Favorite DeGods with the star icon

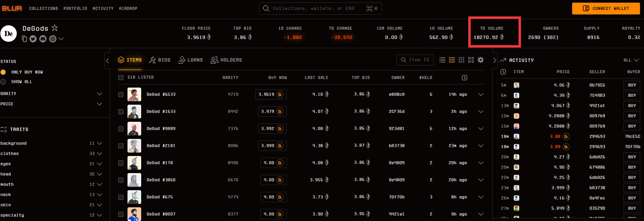pos(55,28)
